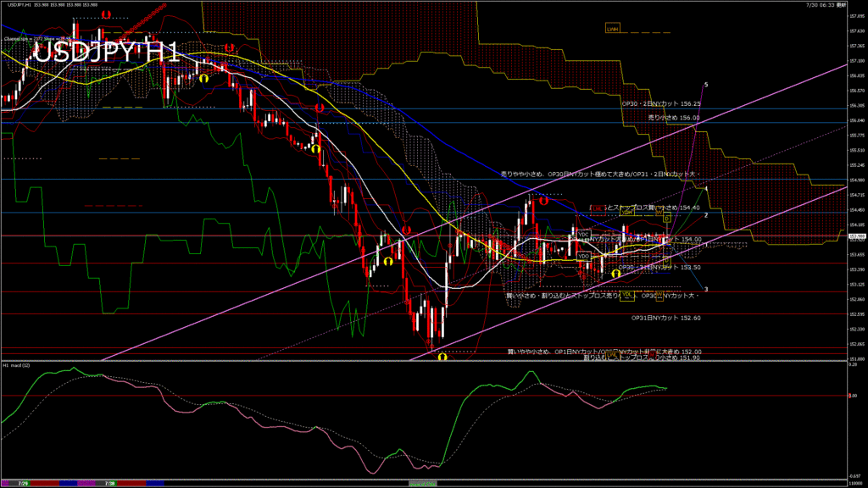Click the wave number 5 marker
Screen dimensions: 868x488
tap(706, 85)
